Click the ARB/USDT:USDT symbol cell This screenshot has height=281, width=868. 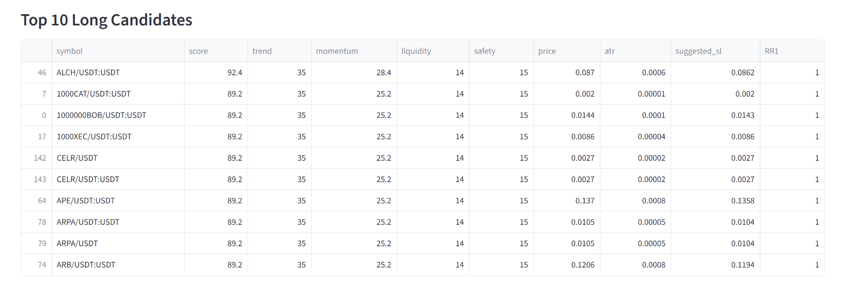click(x=86, y=265)
